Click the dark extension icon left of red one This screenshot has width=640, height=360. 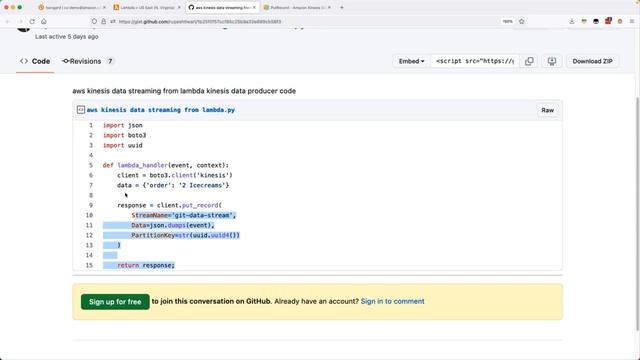(596, 21)
